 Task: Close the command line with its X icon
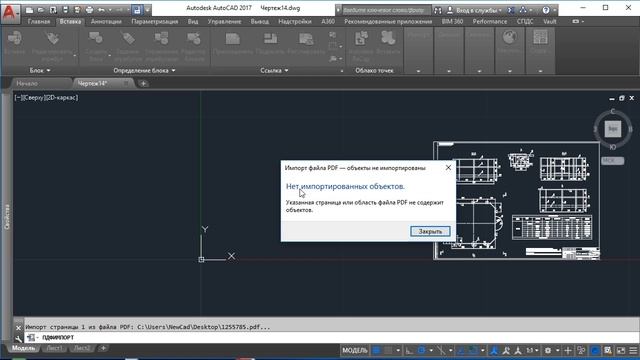(x=18, y=327)
